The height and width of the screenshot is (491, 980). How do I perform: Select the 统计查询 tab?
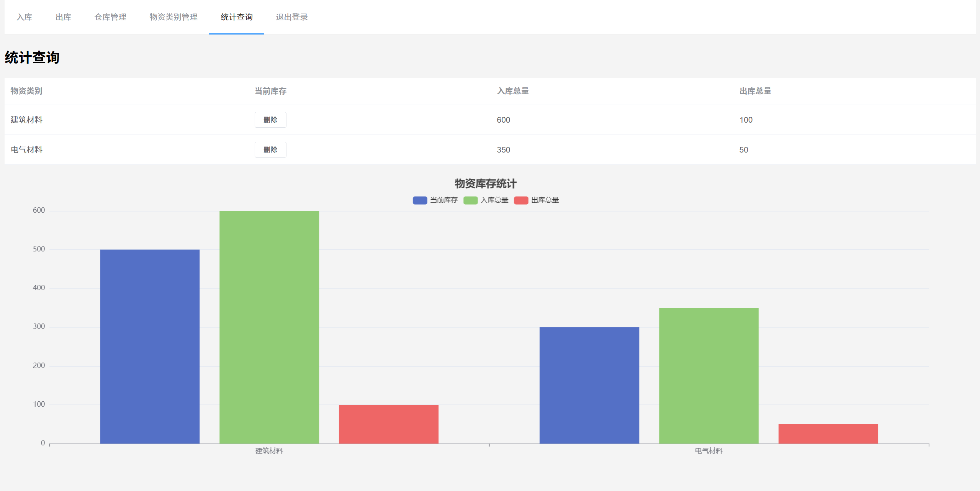pos(236,17)
